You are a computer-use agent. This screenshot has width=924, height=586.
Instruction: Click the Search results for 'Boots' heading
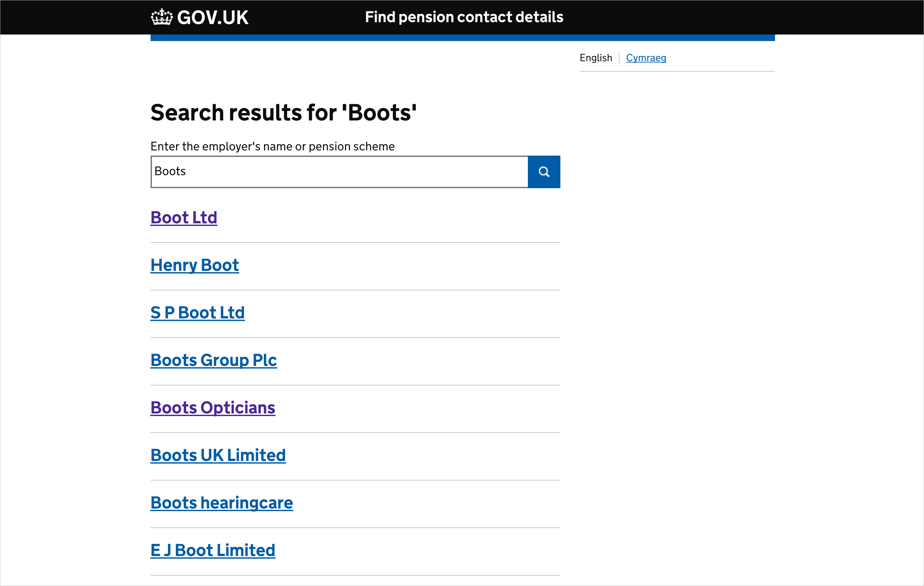[283, 112]
